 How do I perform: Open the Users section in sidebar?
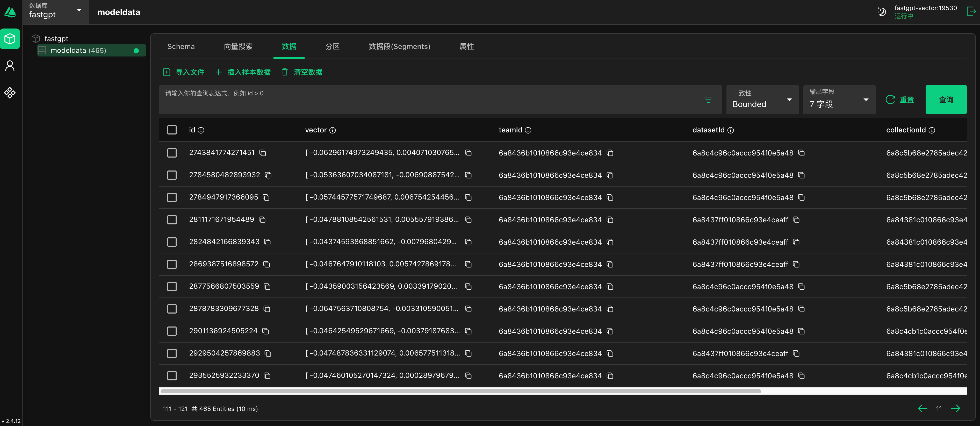pos(10,66)
